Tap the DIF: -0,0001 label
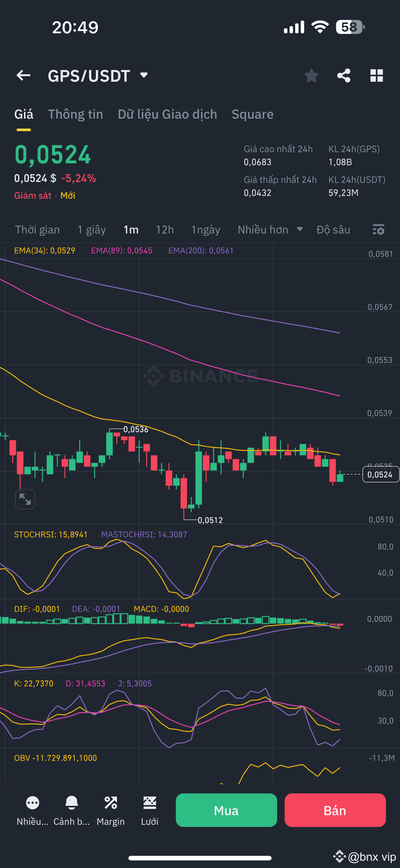This screenshot has width=400, height=868. (37, 609)
